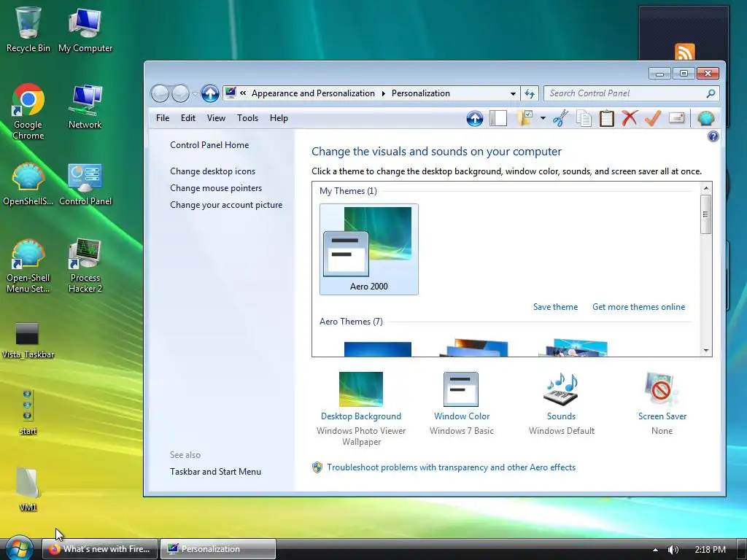This screenshot has width=747, height=560.
Task: Click the taskbar volume speaker icon
Action: coord(673,550)
